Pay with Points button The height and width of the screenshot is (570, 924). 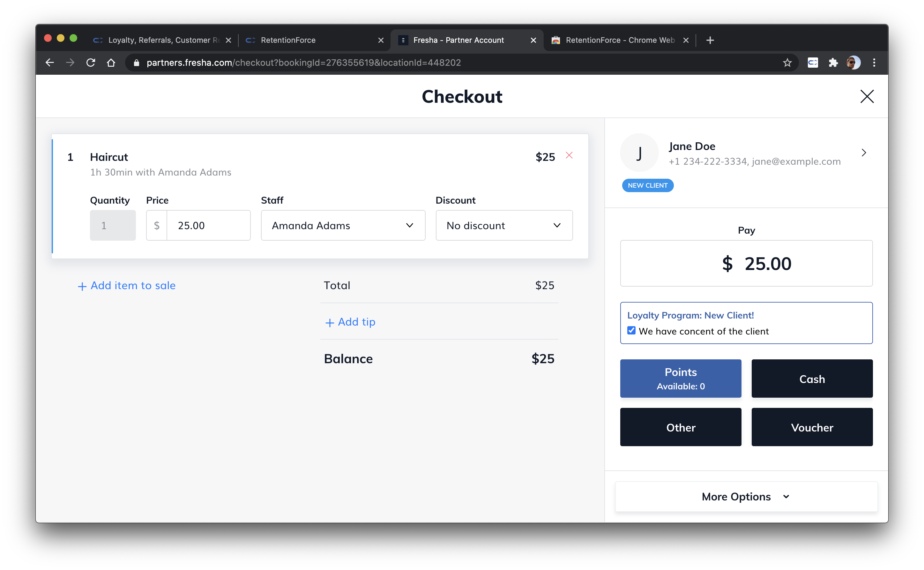[680, 379]
